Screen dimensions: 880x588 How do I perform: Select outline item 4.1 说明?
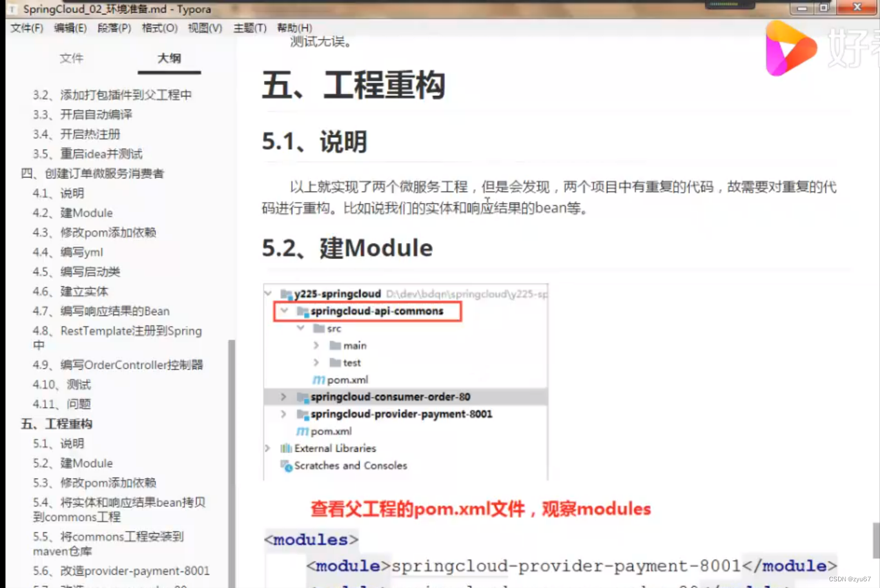tap(58, 193)
